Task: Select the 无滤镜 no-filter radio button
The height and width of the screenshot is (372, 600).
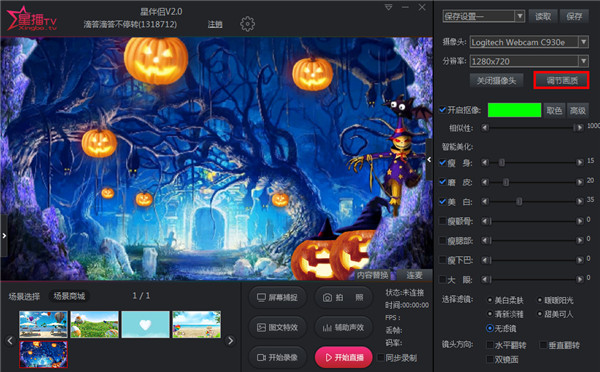Action: [x=490, y=328]
